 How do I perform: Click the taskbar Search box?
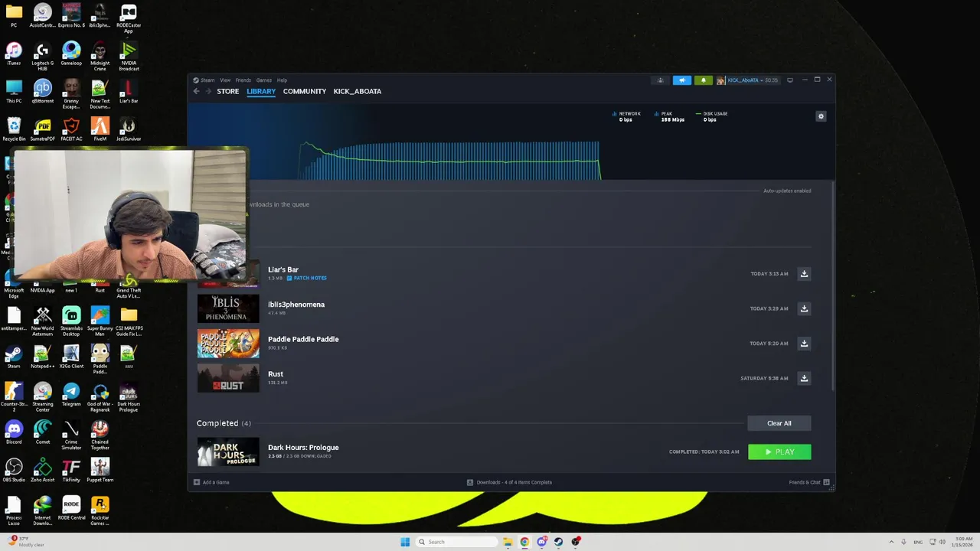click(x=457, y=542)
